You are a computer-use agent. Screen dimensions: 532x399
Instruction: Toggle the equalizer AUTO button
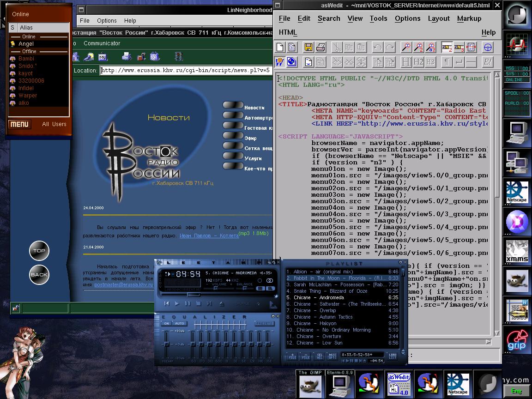point(179,324)
